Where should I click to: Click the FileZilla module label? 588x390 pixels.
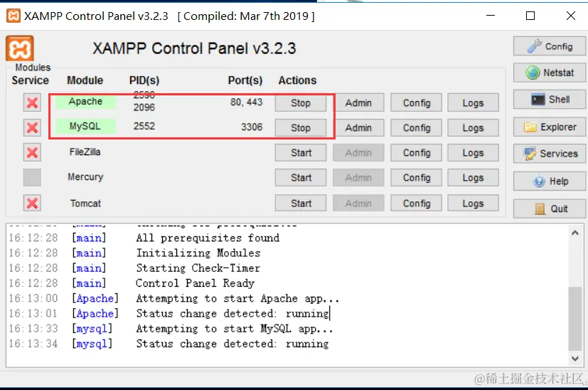[x=85, y=152]
